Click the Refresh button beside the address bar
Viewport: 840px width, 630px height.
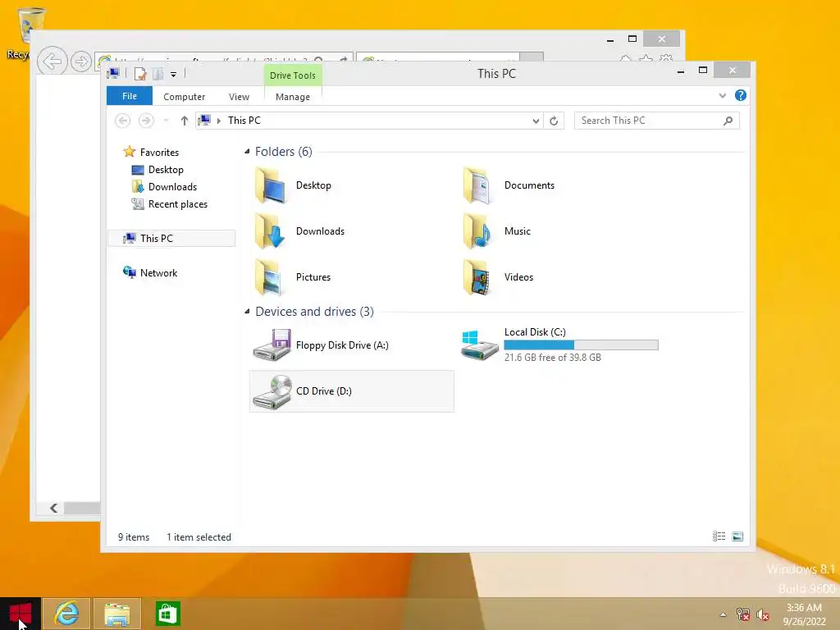[554, 121]
